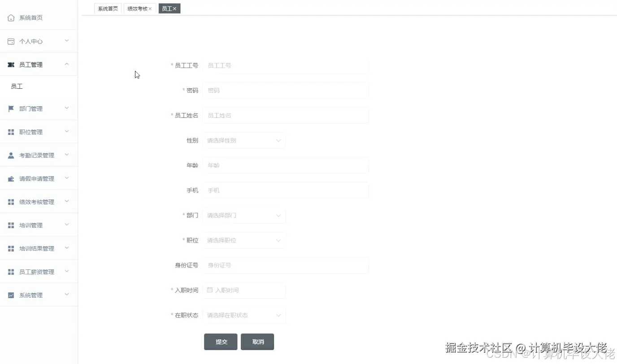Screen dimensions: 617x364
Task: Open the 请选择部门 dropdown
Action: [x=244, y=215]
